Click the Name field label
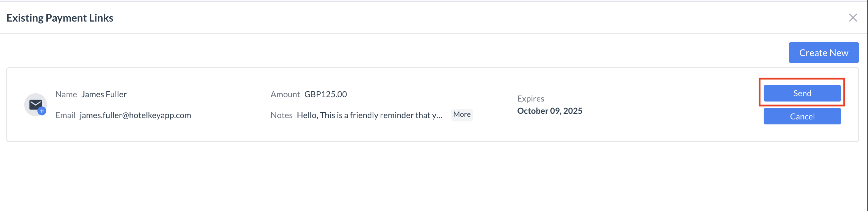 pyautogui.click(x=66, y=94)
